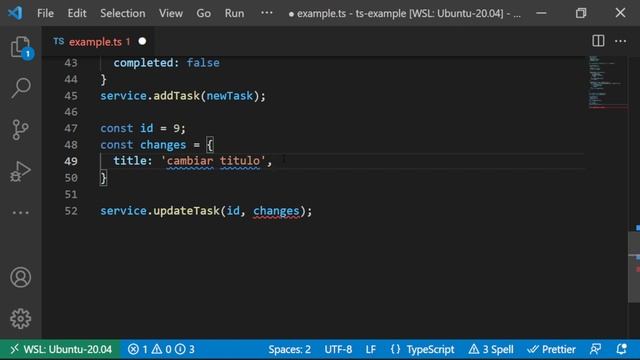This screenshot has width=640, height=360.
Task: Click 'cambiar titulo' string on line 49
Action: (x=214, y=161)
